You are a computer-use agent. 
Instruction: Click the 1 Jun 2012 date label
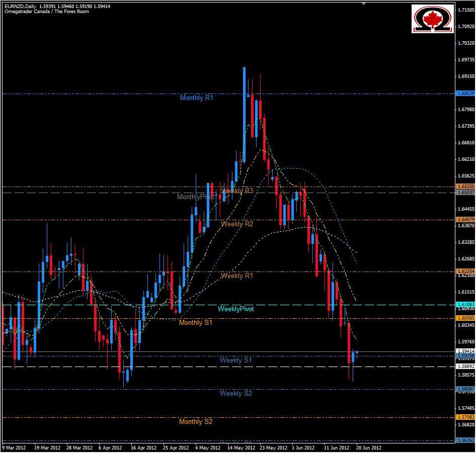point(303,448)
